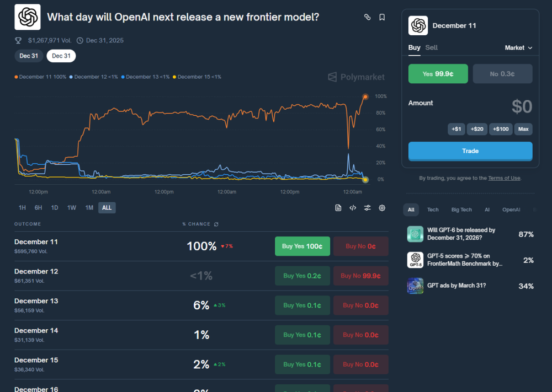Click the refresh icon beside % Chance
The image size is (552, 392).
216,224
